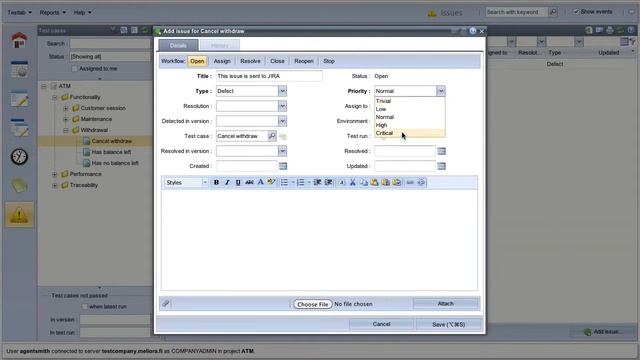The width and height of the screenshot is (640, 360).
Task: Choose Low in the Priority list
Action: point(409,109)
